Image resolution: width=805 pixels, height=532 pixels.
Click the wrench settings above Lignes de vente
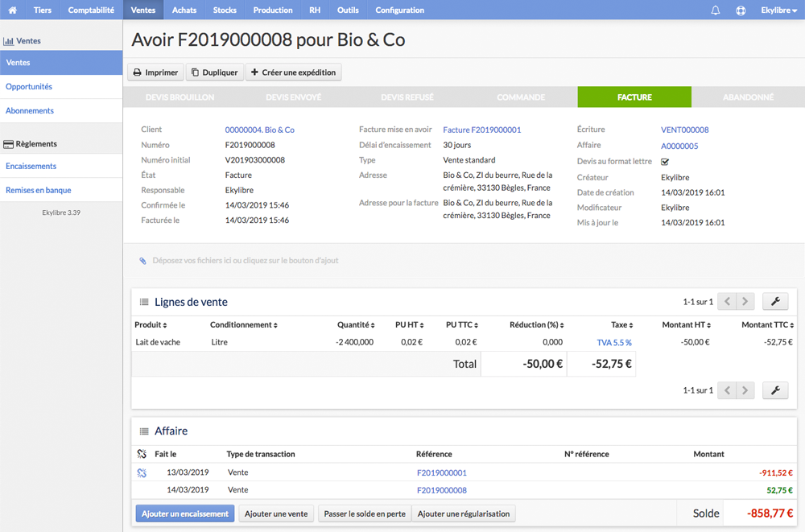tap(775, 302)
